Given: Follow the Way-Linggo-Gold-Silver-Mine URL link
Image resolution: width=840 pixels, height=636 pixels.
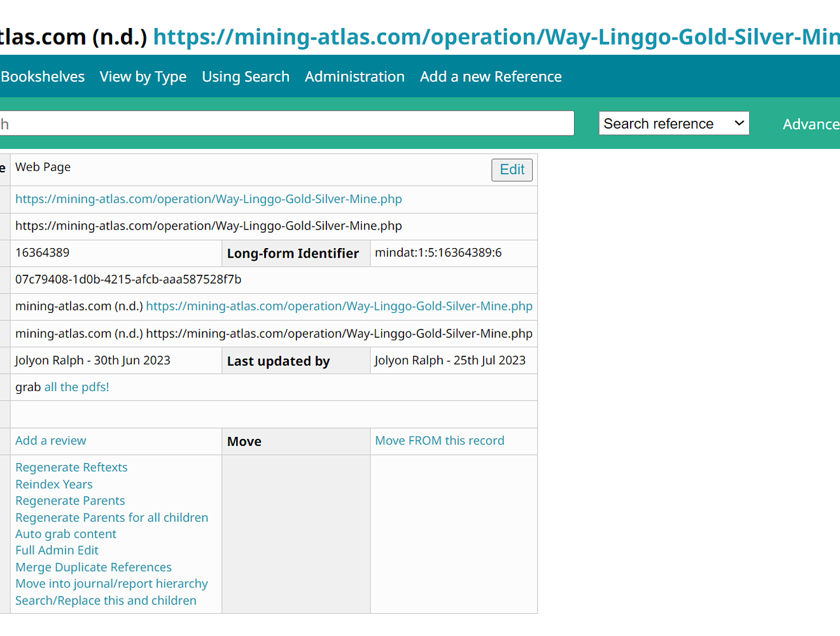Looking at the screenshot, I should pyautogui.click(x=209, y=198).
